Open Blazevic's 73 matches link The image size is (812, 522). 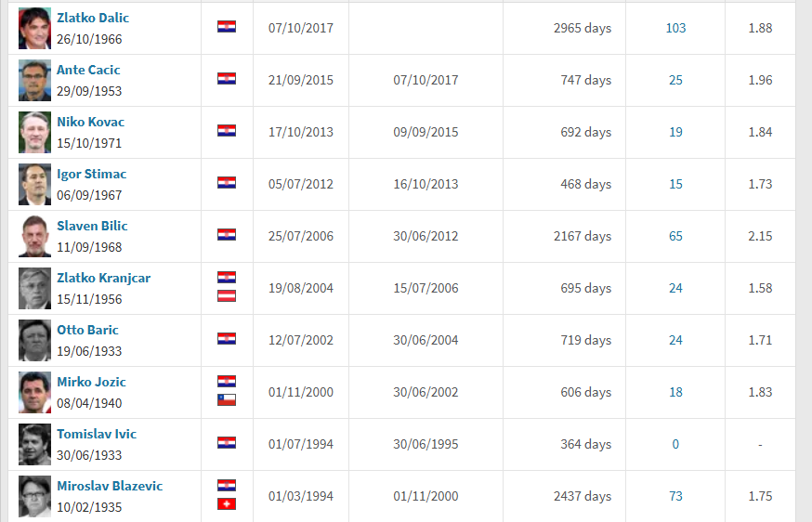[675, 496]
